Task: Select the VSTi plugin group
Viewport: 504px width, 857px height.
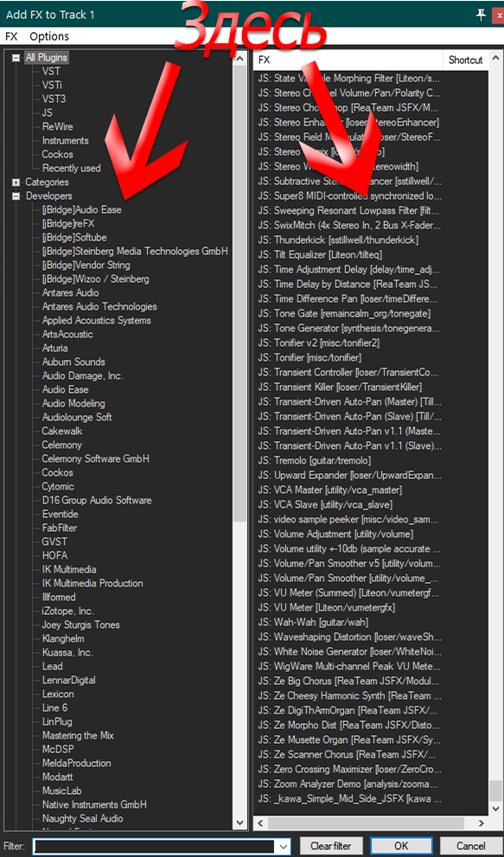Action: click(53, 85)
